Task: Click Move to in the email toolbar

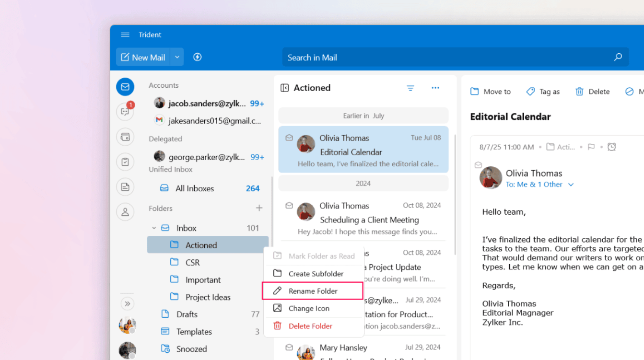Action: [x=491, y=92]
